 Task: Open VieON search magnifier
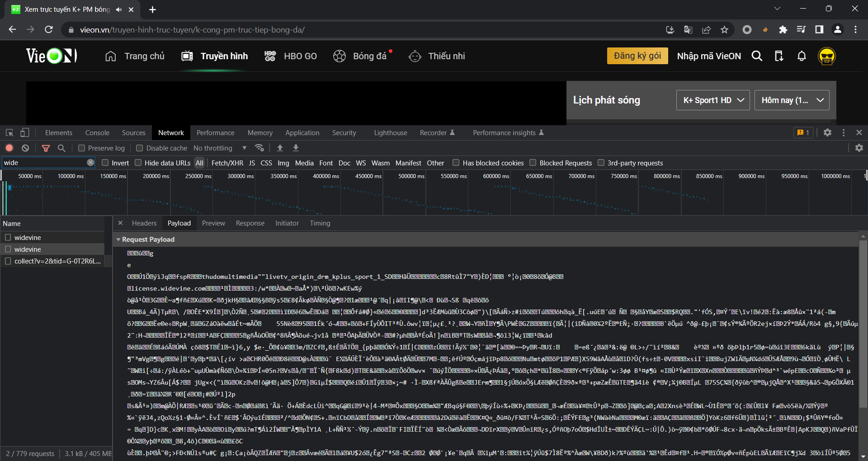tap(757, 56)
